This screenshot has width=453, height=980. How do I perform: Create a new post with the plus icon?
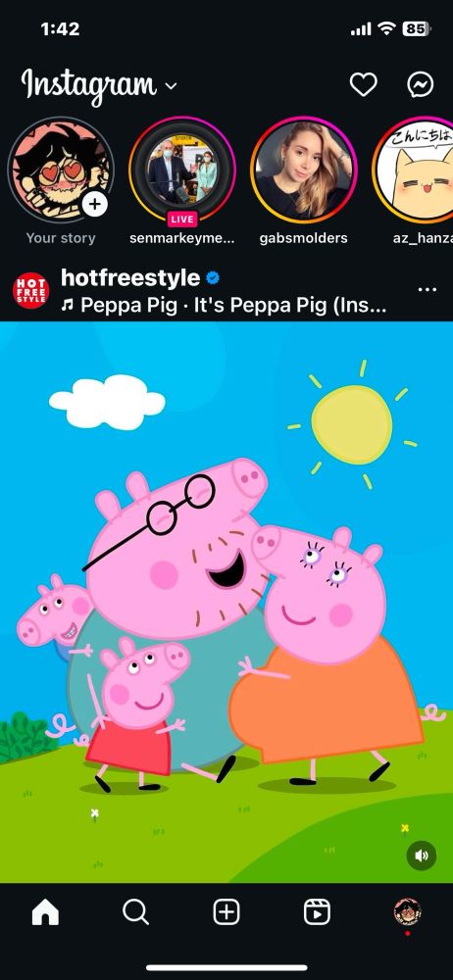coord(226,912)
